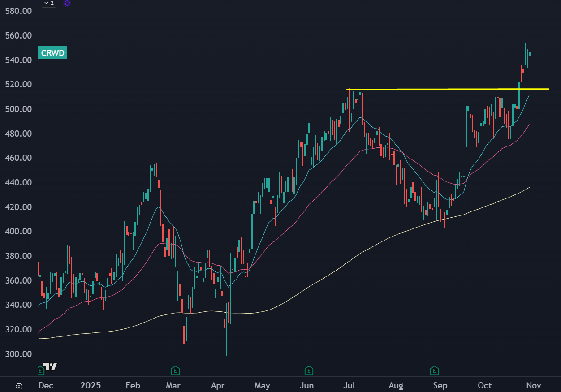
Task: Click the Mar label on time axis
Action: (x=173, y=386)
